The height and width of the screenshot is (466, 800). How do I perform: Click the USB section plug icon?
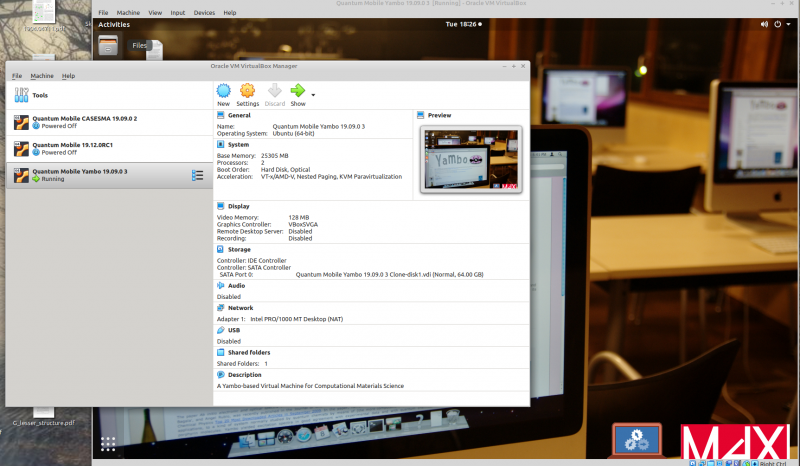(x=220, y=330)
